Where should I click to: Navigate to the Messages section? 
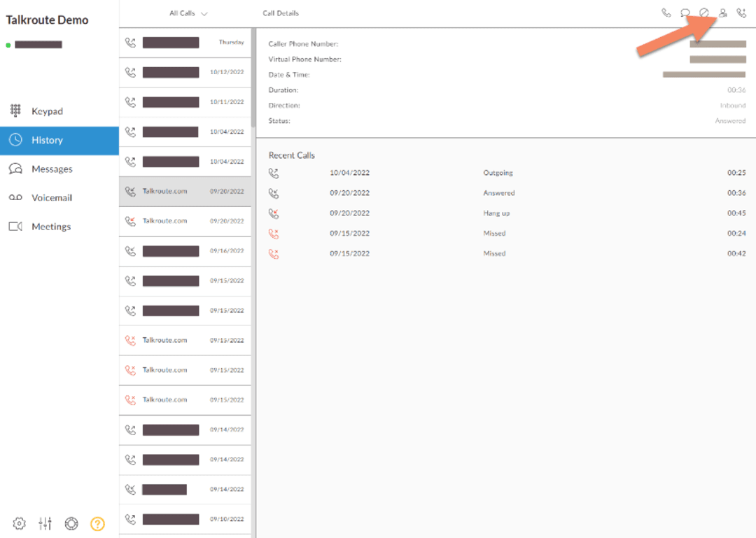[x=52, y=169]
